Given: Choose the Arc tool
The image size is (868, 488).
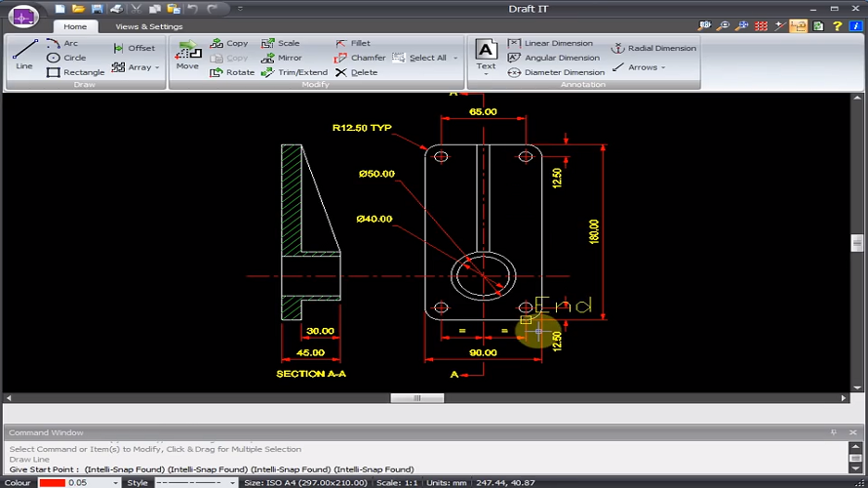Looking at the screenshot, I should tap(62, 43).
